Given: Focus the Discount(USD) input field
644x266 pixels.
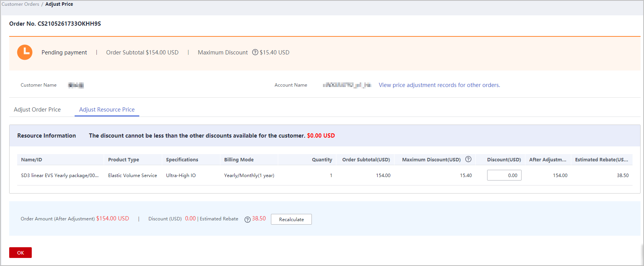Looking at the screenshot, I should [504, 175].
